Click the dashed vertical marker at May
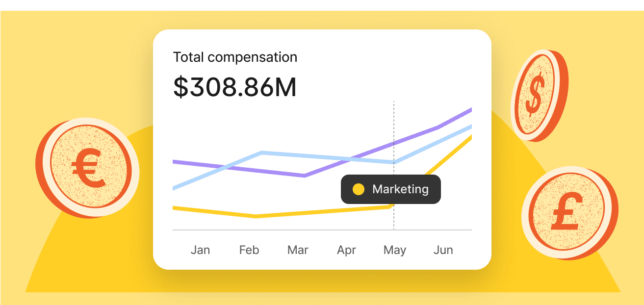The width and height of the screenshot is (644, 305). (394, 123)
